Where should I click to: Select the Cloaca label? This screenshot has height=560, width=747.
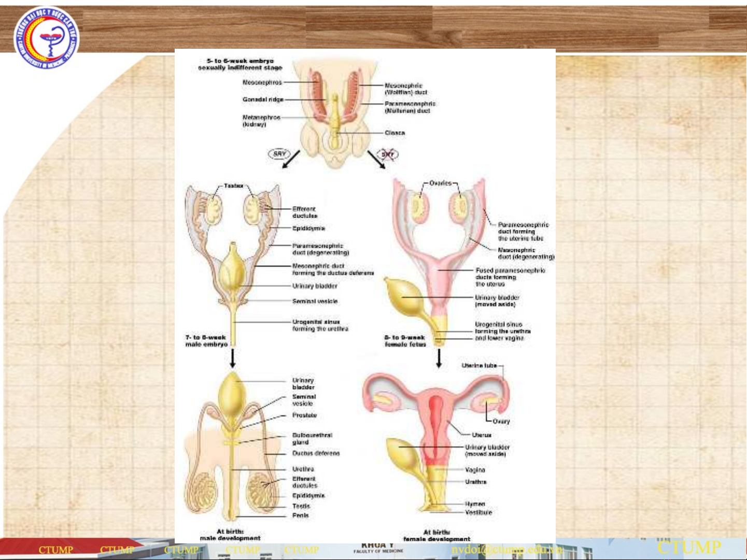click(394, 133)
